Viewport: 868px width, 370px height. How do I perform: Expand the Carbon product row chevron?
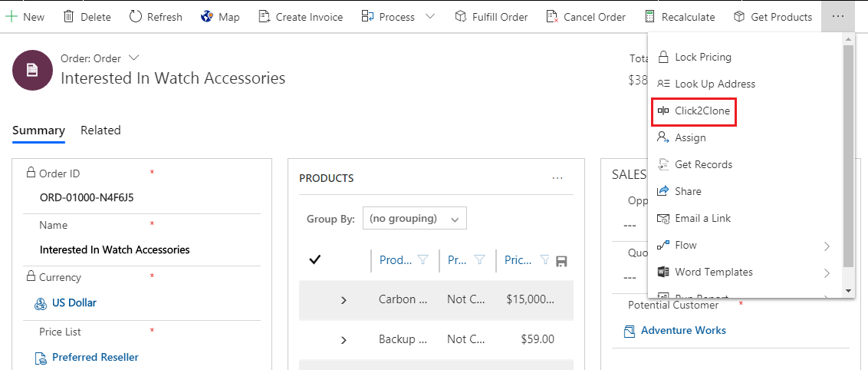344,300
